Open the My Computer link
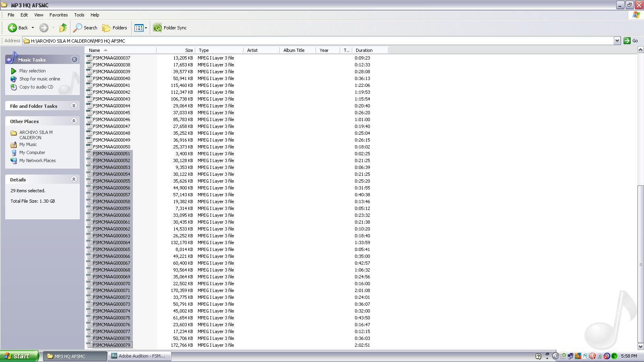Viewport: 644px width, 362px height. [x=32, y=152]
